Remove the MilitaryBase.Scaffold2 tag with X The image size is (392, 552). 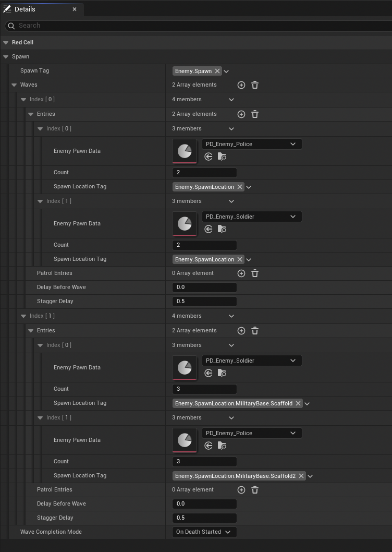point(301,476)
